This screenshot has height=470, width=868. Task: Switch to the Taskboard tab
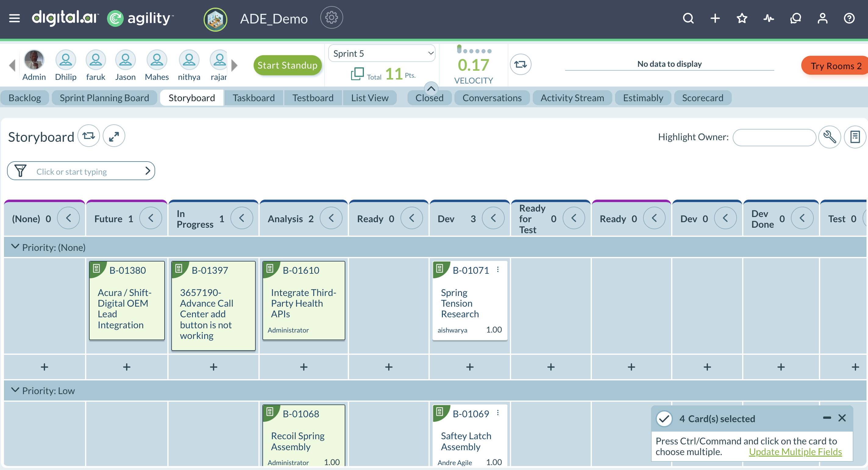(x=253, y=98)
